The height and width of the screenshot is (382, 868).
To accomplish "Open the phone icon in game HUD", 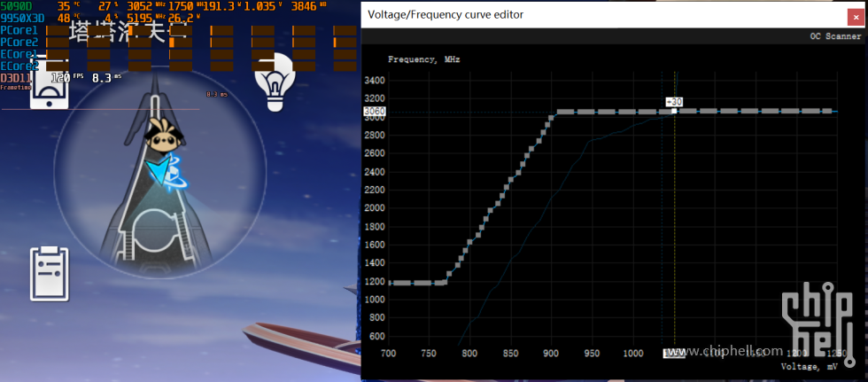I will tap(50, 83).
